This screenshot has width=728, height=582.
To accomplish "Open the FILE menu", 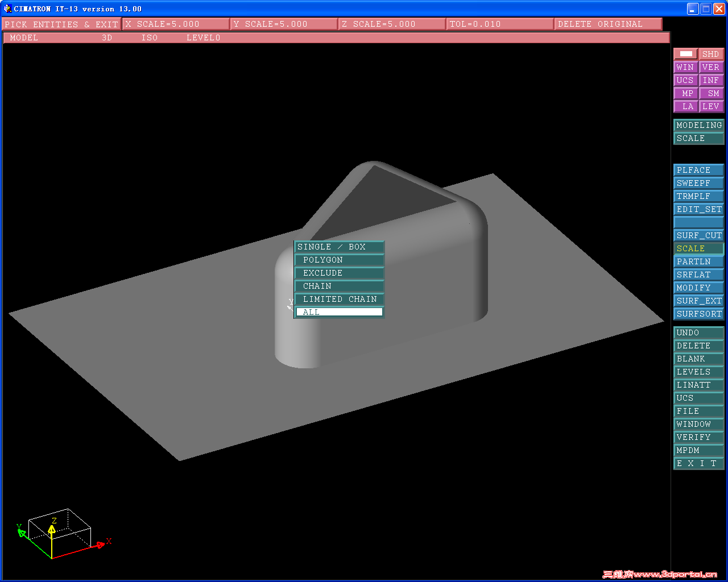I will tap(699, 411).
